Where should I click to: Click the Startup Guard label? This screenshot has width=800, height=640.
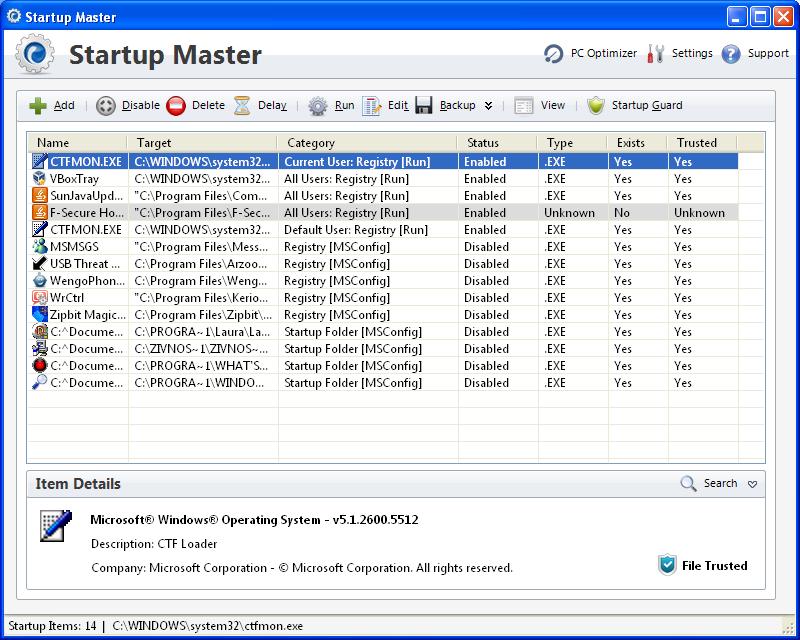coord(647,105)
